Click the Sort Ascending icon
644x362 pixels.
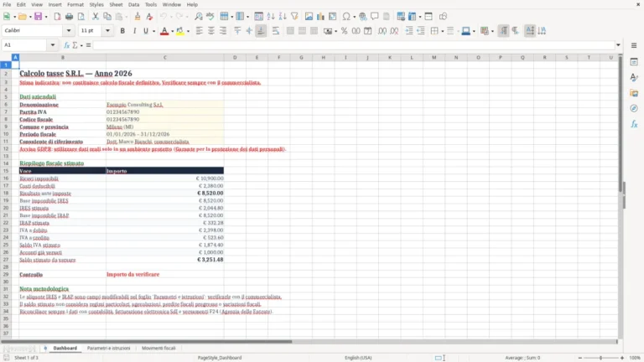point(271,17)
